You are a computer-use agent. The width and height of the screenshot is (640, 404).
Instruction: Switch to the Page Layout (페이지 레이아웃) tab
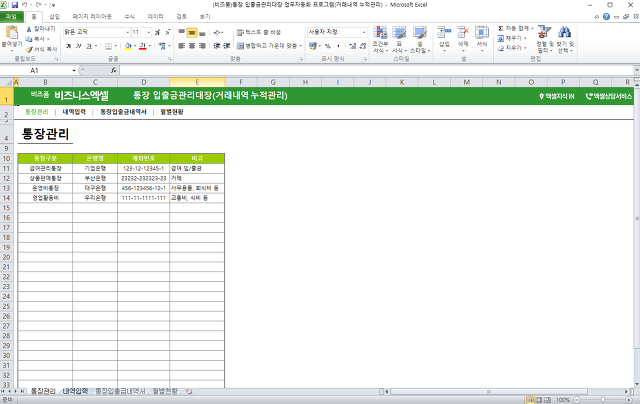coord(92,17)
